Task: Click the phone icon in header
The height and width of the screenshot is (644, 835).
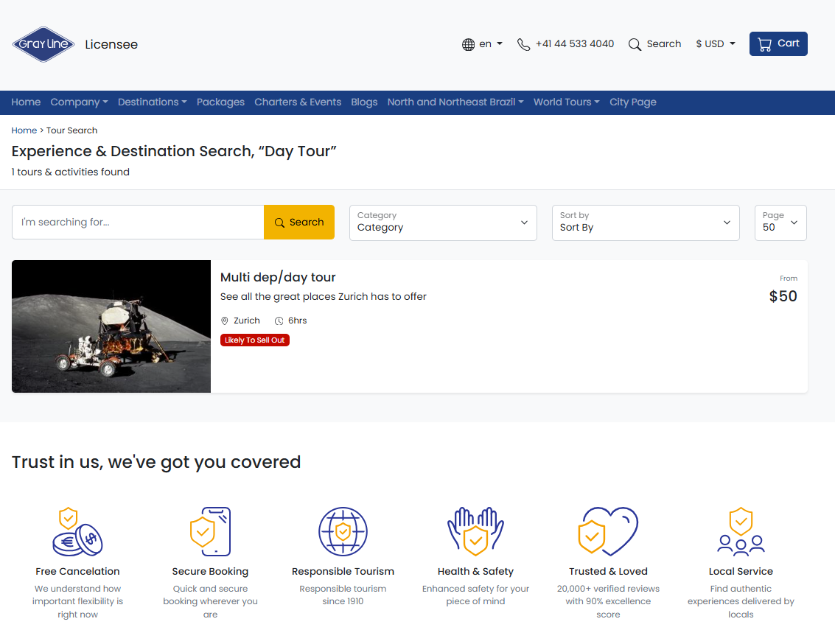Action: (x=523, y=44)
